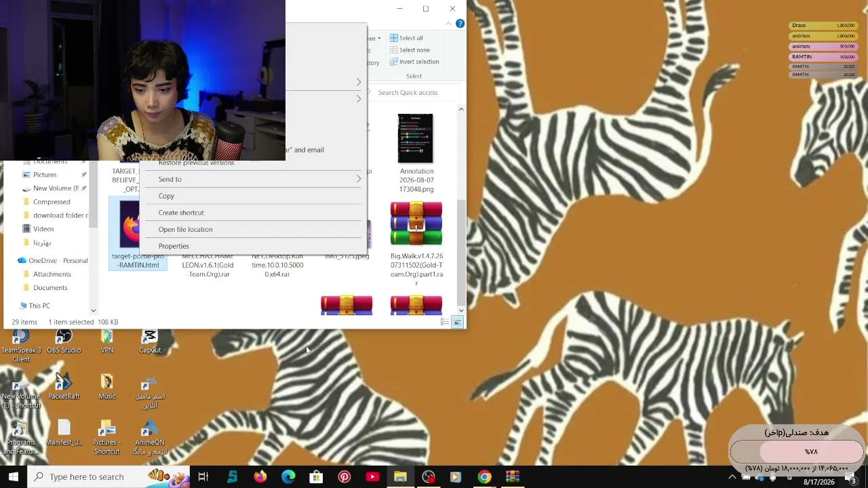This screenshot has height=488, width=868.
Task: Open Videos in the navigation pane
Action: point(43,229)
